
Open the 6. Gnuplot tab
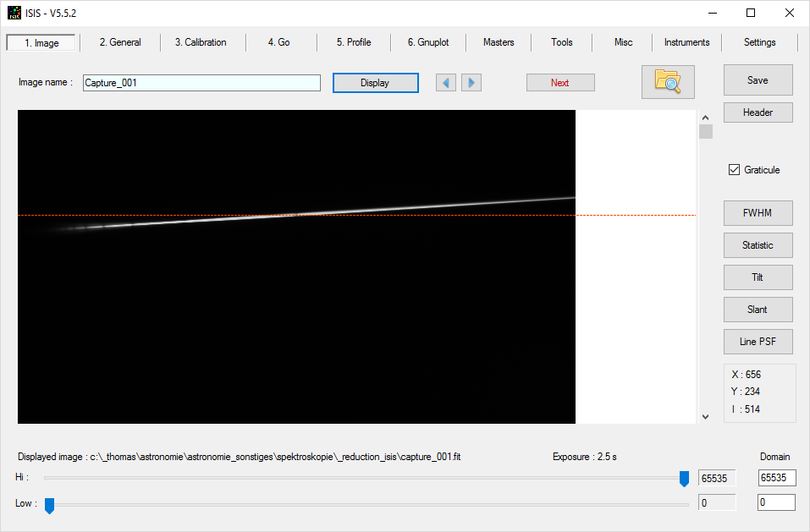(428, 42)
